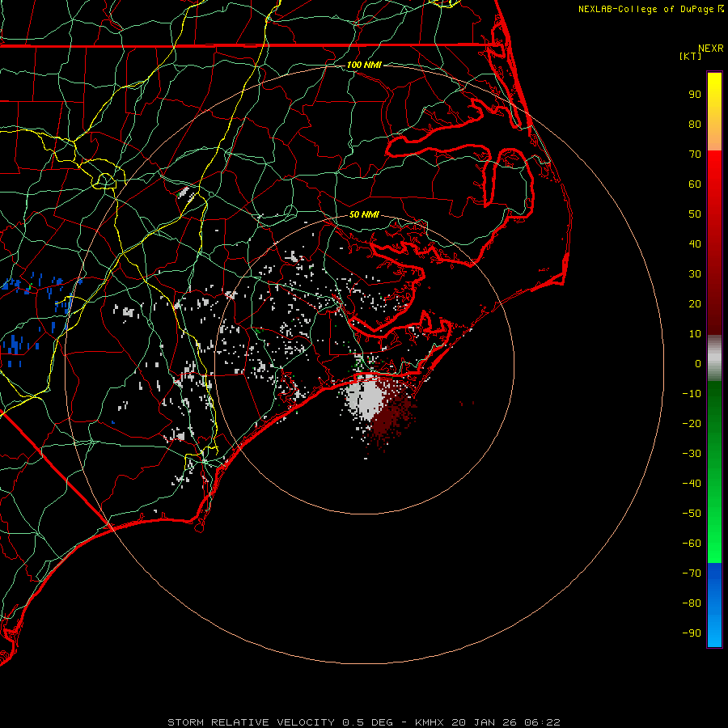Click the KMHX station identifier in footer

(430, 722)
